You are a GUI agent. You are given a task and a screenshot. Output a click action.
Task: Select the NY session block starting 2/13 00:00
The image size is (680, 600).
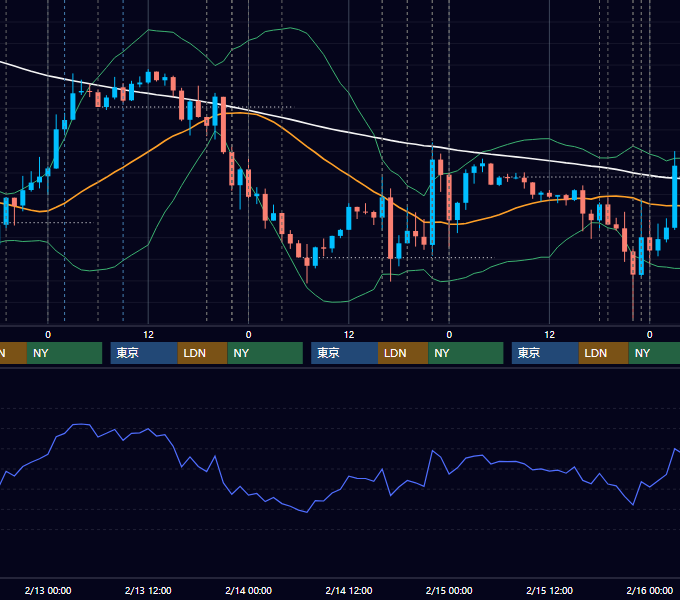(x=64, y=353)
